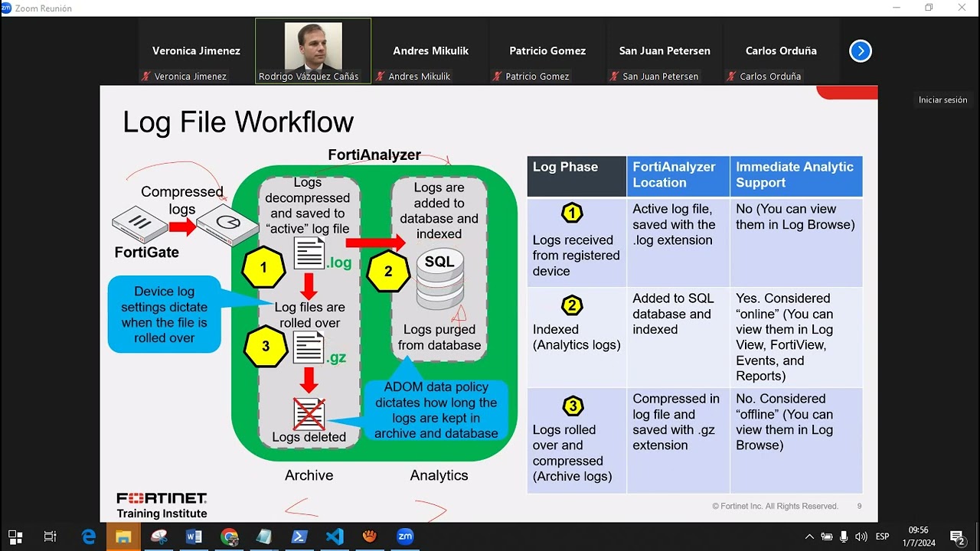This screenshot has height=551, width=980.
Task: Show next participants with the blue arrow
Action: (x=861, y=51)
